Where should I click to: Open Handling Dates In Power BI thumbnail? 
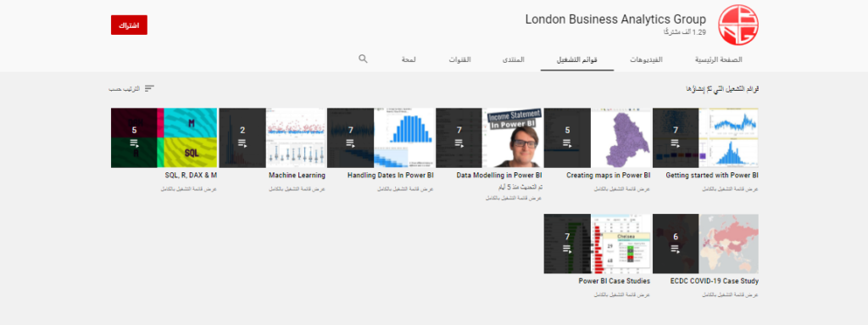[x=381, y=138]
